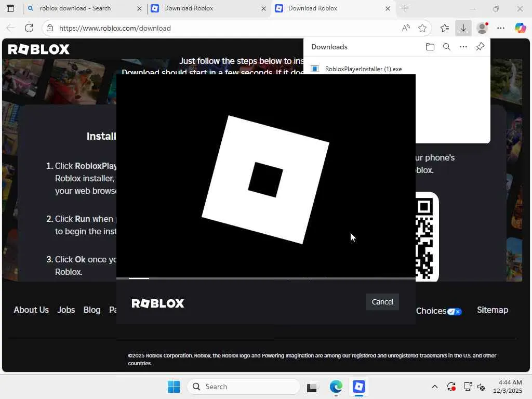Viewport: 532px width, 399px height.
Task: Close the middle Download Roblox tab
Action: click(263, 8)
